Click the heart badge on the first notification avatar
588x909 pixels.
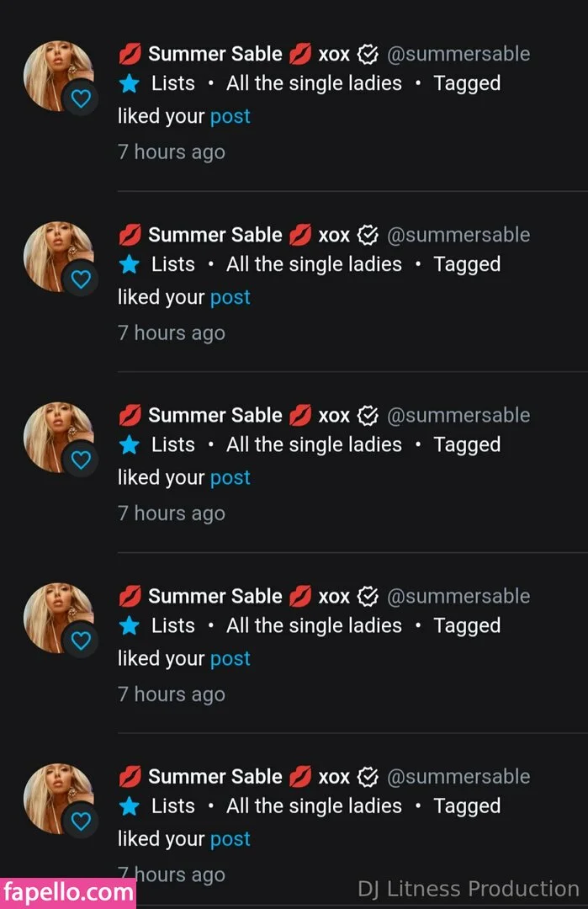coord(81,99)
